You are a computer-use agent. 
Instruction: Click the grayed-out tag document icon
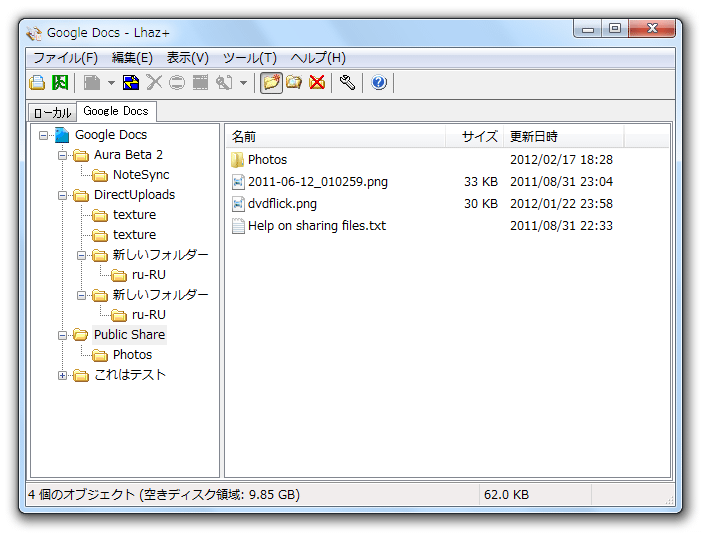pos(224,83)
